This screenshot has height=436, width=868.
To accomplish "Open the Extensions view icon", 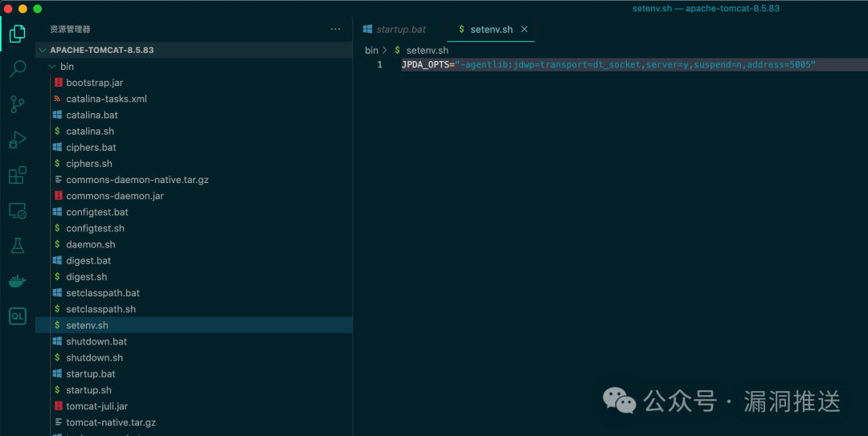I will click(17, 175).
